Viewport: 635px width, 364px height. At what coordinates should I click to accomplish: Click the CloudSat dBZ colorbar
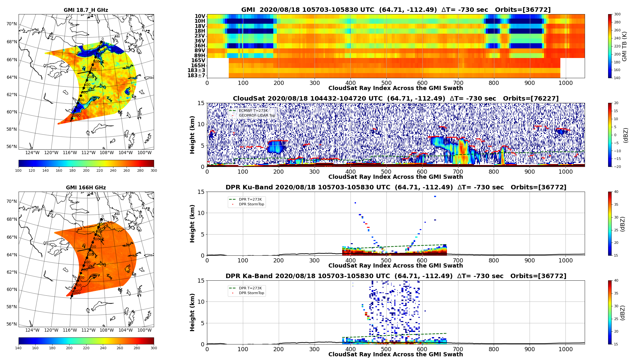coord(610,135)
